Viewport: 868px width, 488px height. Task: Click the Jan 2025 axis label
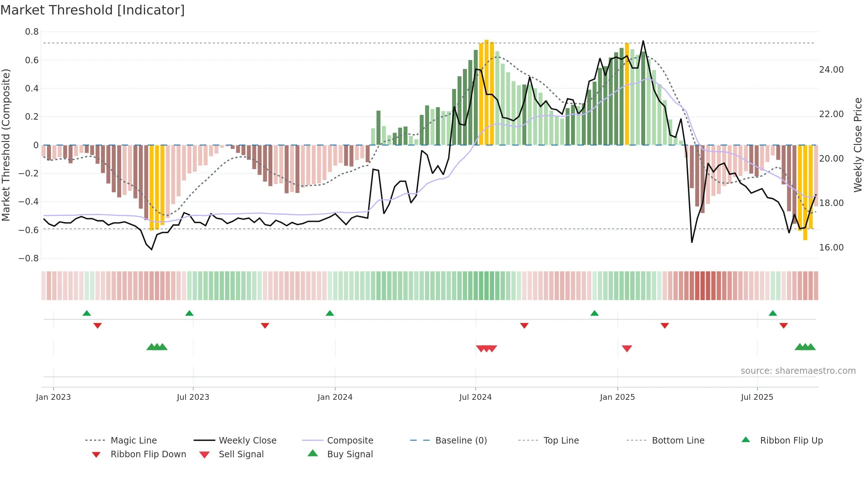click(x=617, y=397)
